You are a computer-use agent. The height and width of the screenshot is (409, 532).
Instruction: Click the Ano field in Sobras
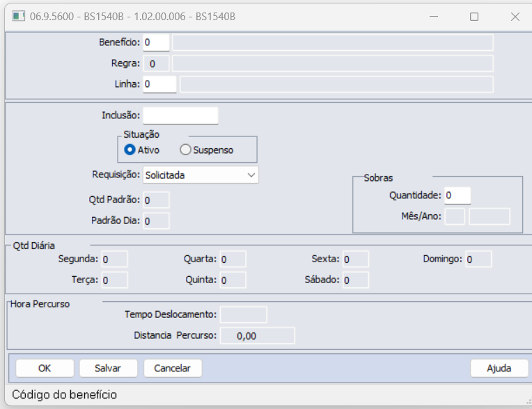coord(490,216)
